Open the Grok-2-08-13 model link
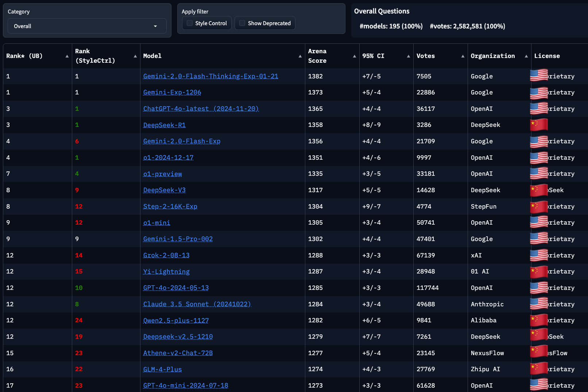Screen dimensions: 588x392 pyautogui.click(x=166, y=255)
